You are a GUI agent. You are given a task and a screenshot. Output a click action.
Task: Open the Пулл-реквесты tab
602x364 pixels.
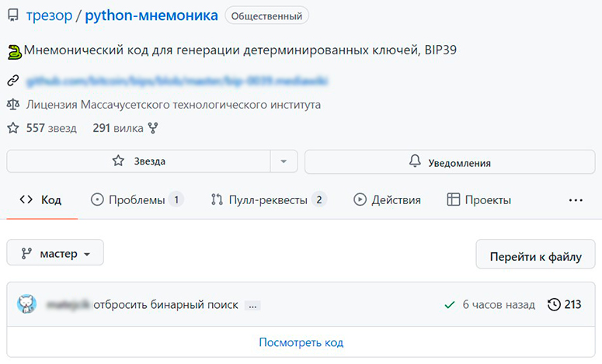[268, 200]
